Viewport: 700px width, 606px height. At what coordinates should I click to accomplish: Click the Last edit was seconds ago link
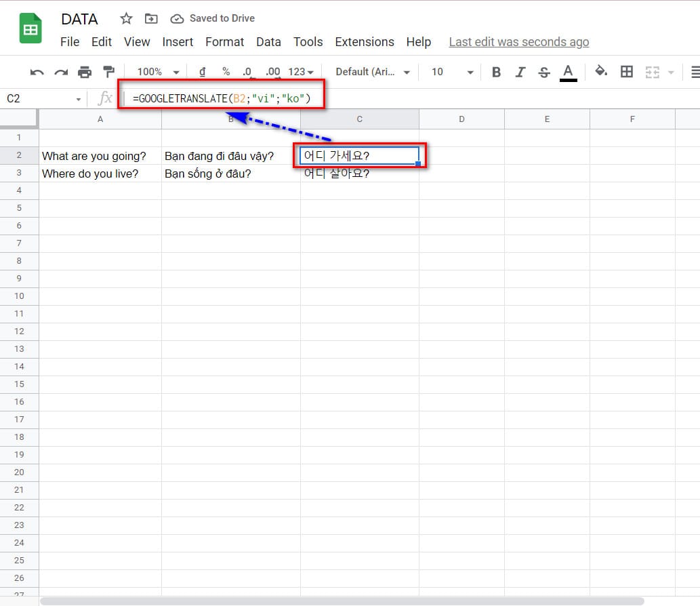click(x=518, y=42)
